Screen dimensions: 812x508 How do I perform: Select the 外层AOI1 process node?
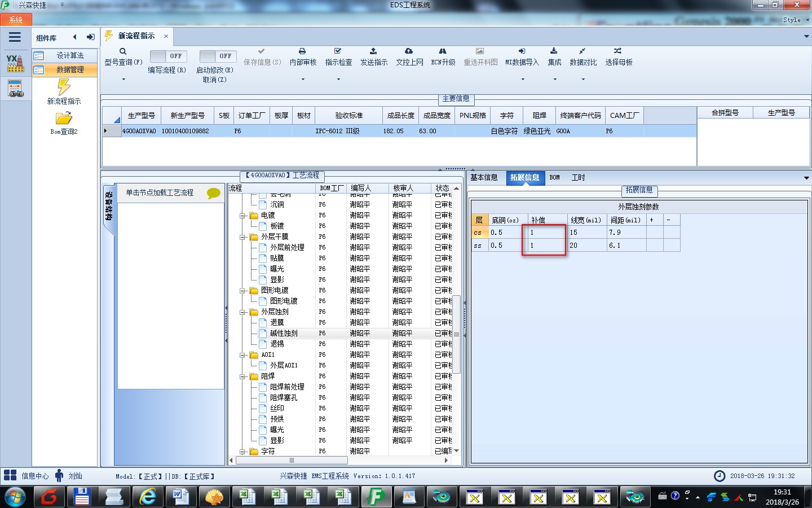coord(284,366)
